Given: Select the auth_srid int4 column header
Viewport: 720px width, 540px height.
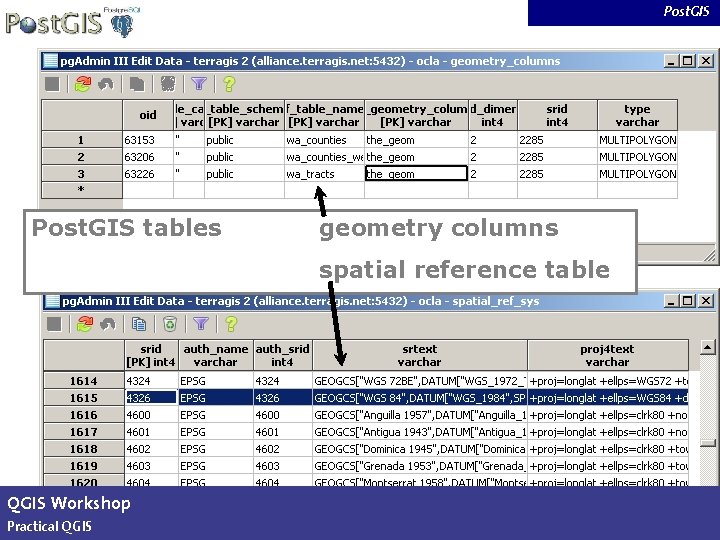Looking at the screenshot, I should click(x=282, y=355).
